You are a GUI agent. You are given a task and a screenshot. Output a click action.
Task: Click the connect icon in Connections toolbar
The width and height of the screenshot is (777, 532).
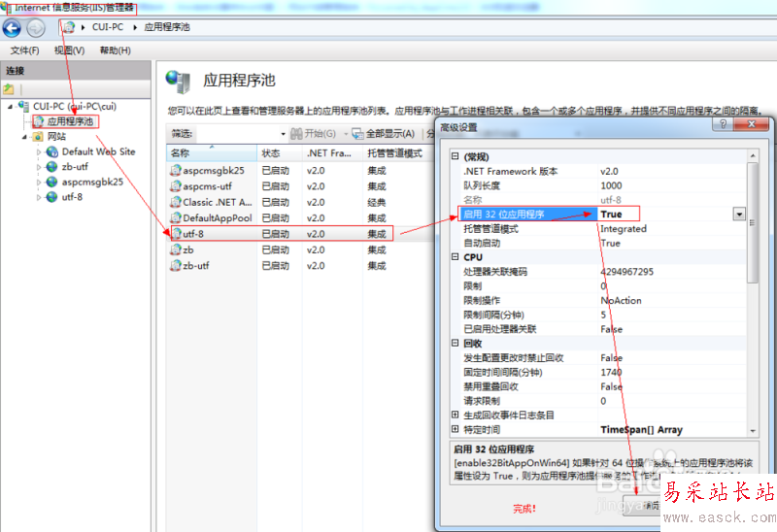(9, 89)
